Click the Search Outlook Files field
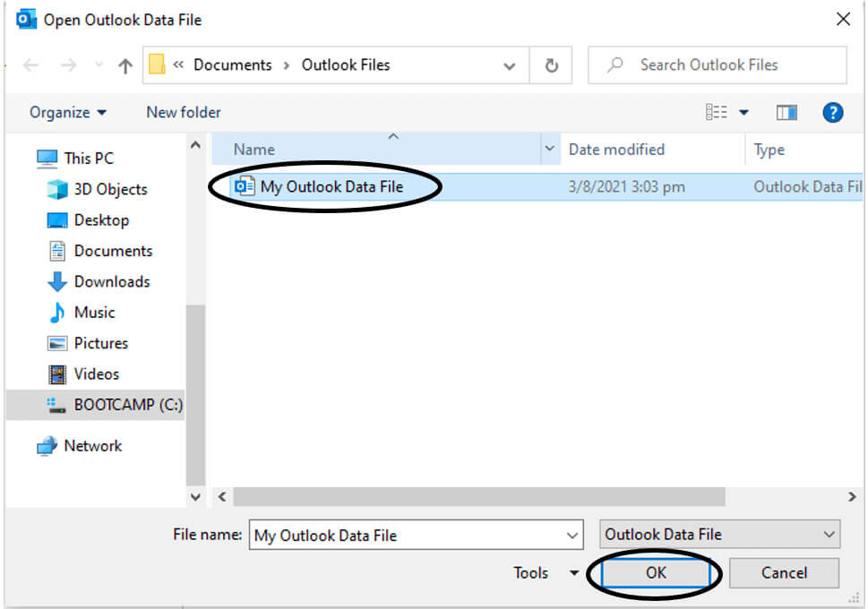868x609 pixels. pyautogui.click(x=718, y=64)
